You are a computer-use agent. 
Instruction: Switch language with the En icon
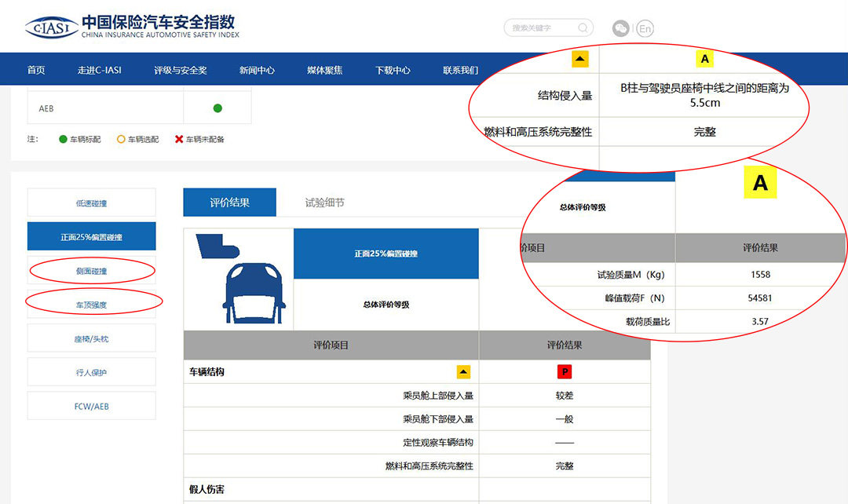click(x=645, y=29)
